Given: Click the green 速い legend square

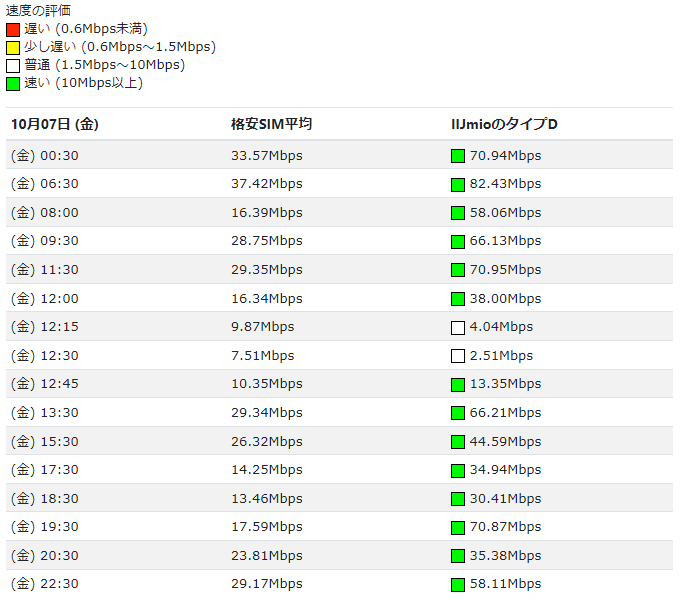Looking at the screenshot, I should (x=13, y=83).
